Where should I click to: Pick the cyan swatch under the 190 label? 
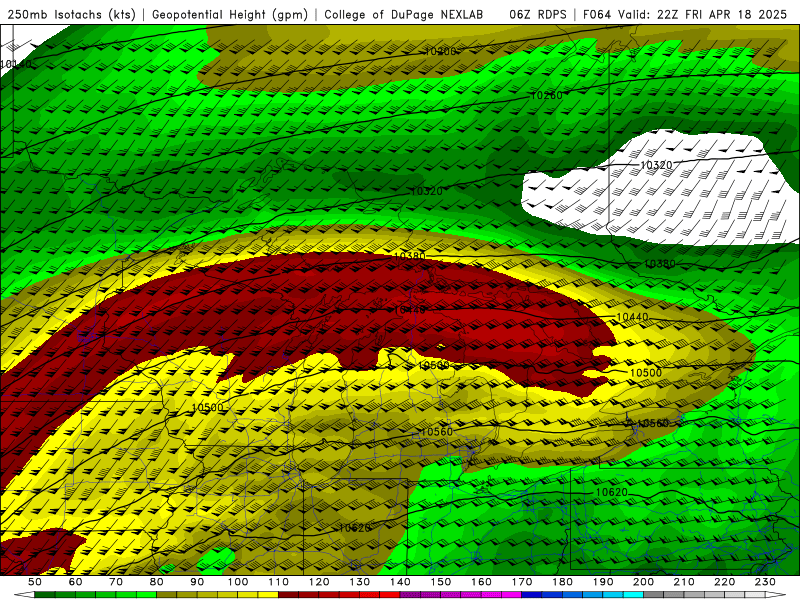613,595
